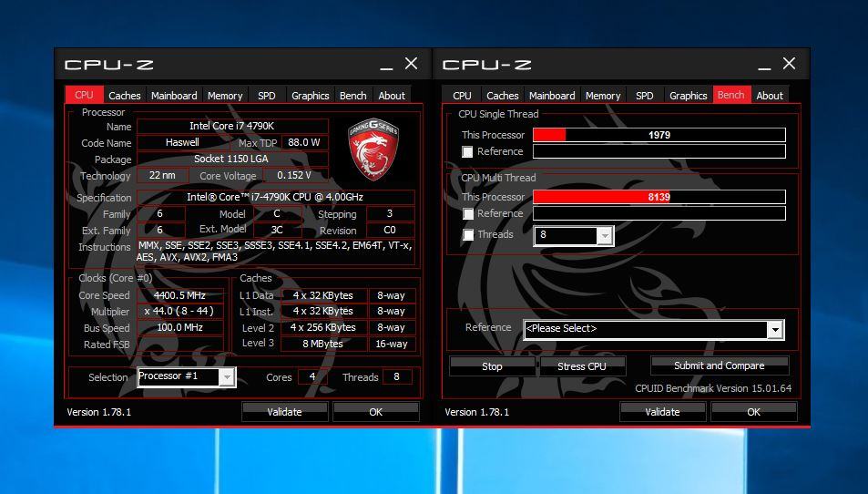Click the empty Rated FSB field
This screenshot has height=494, width=868.
click(x=180, y=344)
